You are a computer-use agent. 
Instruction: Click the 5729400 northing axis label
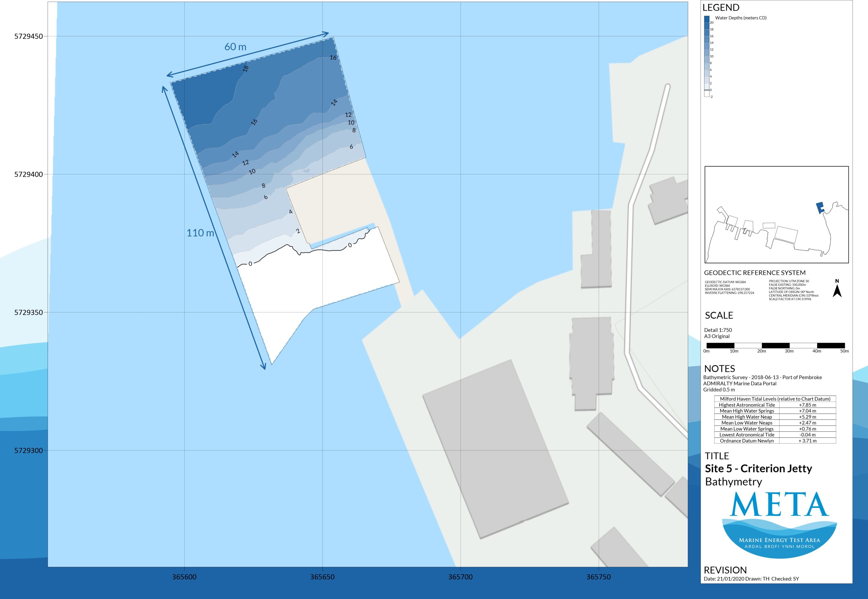29,174
